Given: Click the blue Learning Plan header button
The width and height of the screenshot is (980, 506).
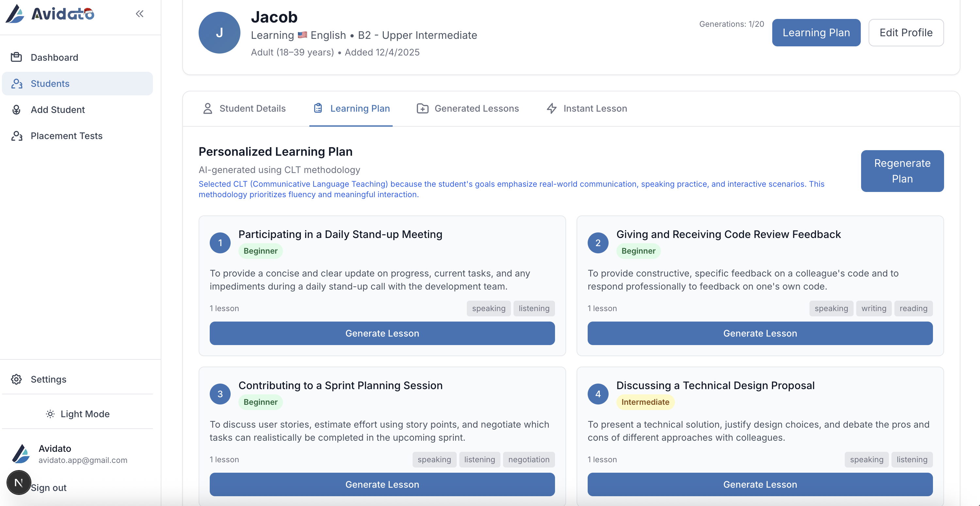Looking at the screenshot, I should click(816, 33).
